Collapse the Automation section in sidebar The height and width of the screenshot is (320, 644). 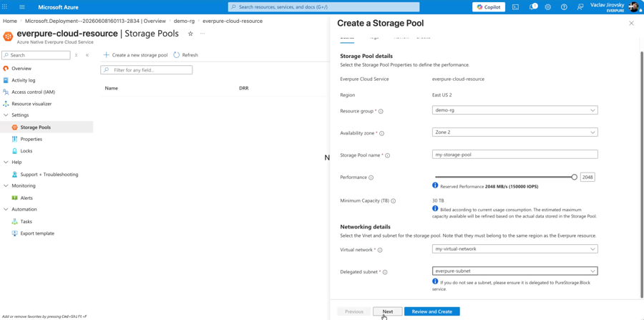coord(6,209)
